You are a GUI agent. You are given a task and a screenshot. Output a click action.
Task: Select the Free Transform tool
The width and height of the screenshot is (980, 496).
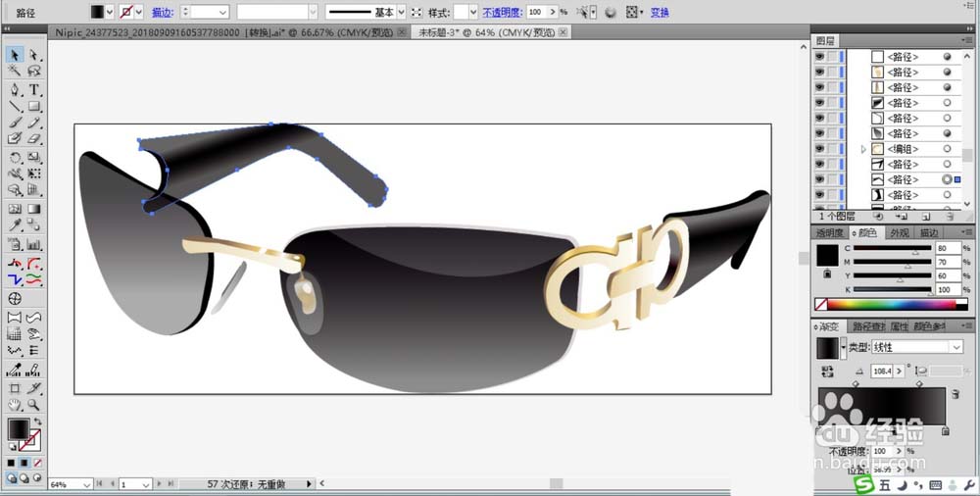33,174
